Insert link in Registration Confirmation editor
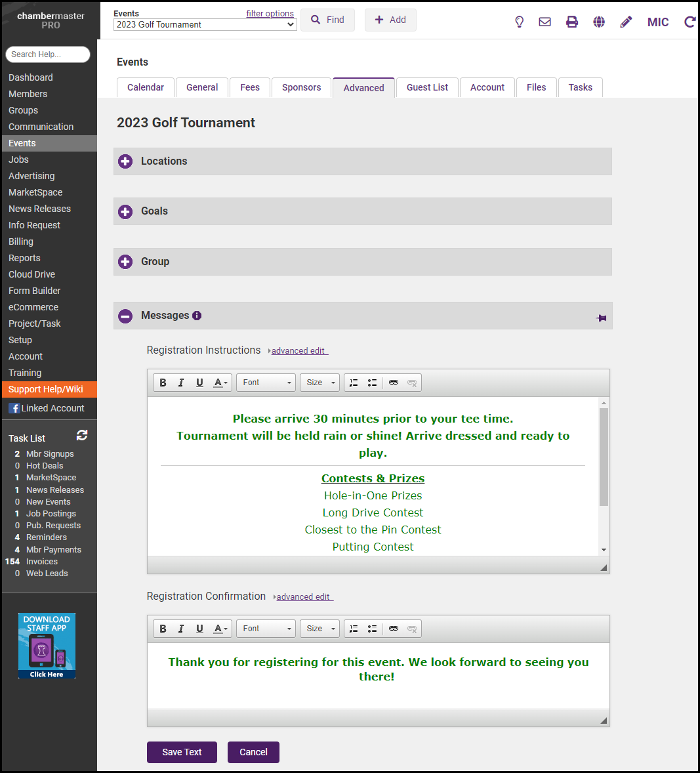Image resolution: width=700 pixels, height=773 pixels. (394, 629)
